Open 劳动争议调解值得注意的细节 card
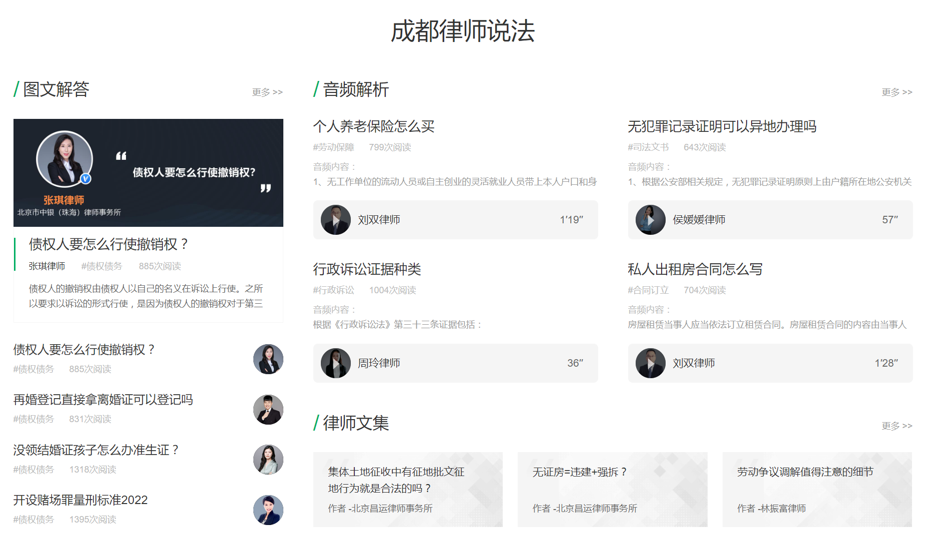 (x=817, y=489)
